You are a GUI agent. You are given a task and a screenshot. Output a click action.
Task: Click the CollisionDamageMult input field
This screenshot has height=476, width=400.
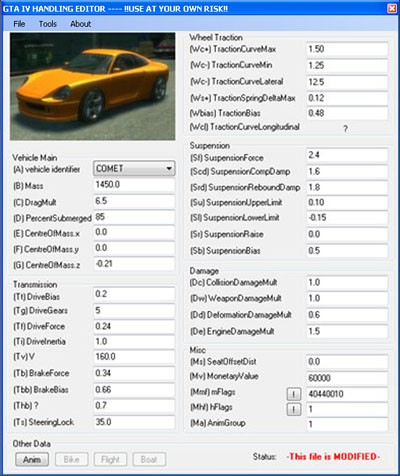point(347,283)
